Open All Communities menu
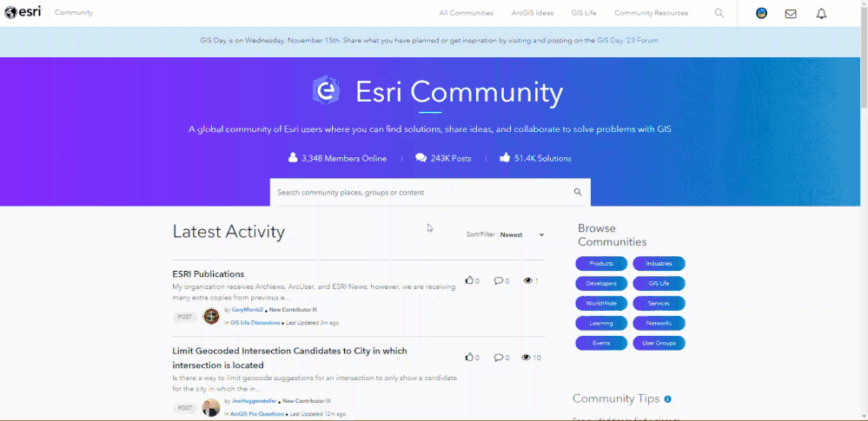The image size is (868, 421). [x=466, y=13]
